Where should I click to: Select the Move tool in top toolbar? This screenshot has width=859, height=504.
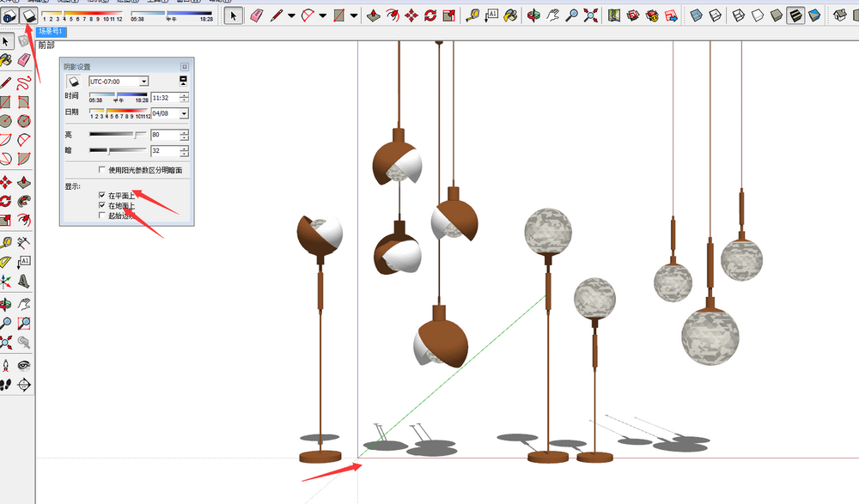[x=411, y=16]
